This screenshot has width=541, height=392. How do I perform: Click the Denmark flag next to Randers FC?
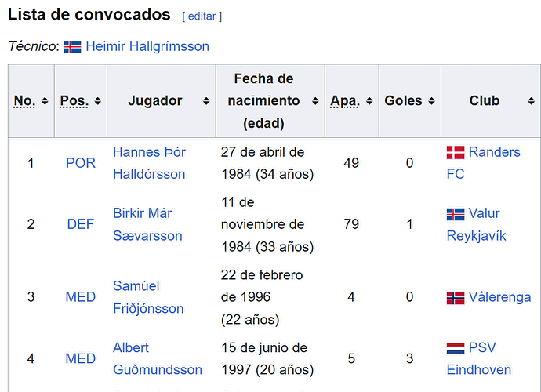[456, 152]
